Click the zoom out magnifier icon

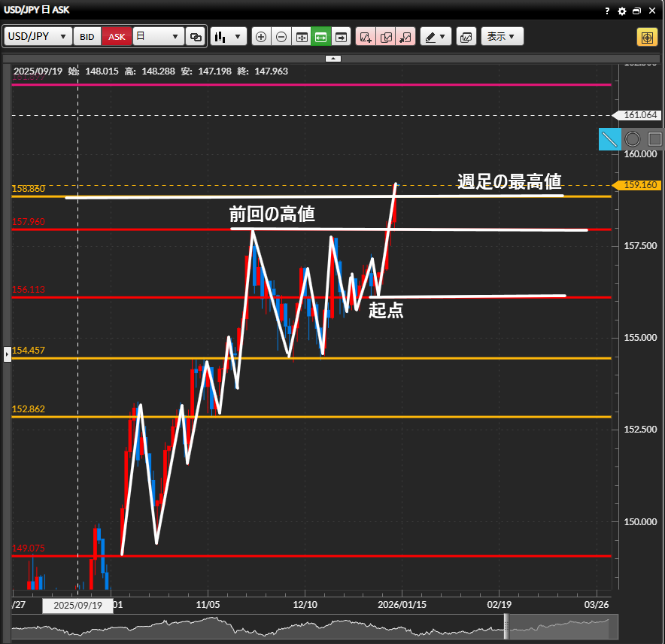click(281, 37)
